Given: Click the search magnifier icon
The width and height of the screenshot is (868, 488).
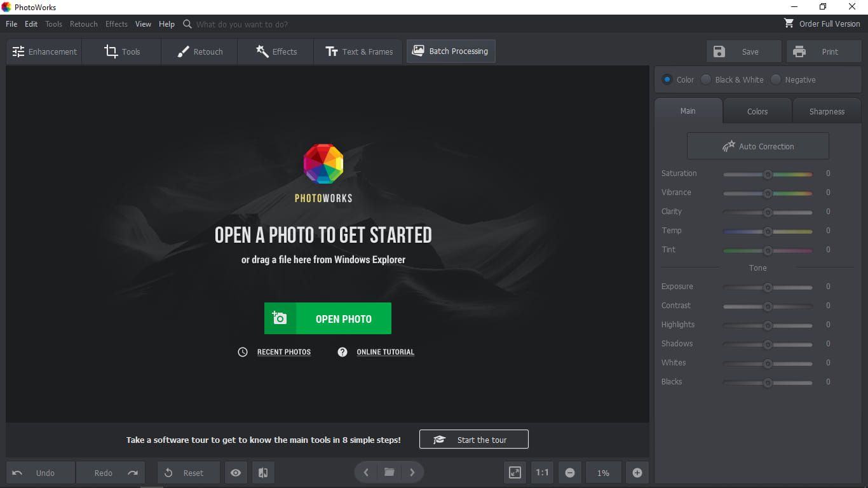Looking at the screenshot, I should tap(187, 24).
